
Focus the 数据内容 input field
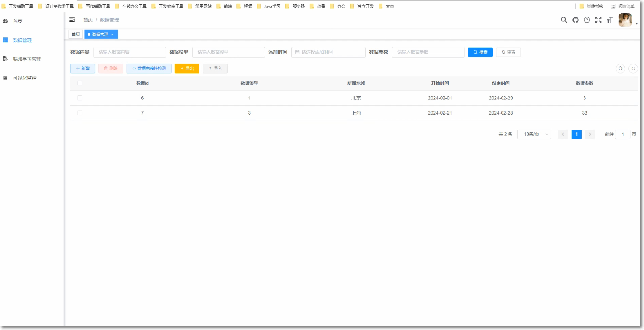point(129,52)
